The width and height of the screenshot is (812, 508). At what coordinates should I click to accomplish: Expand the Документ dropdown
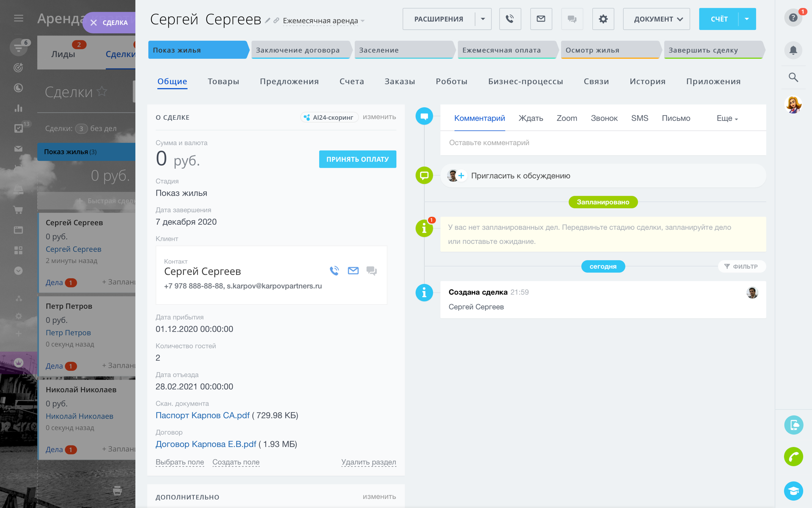point(656,19)
